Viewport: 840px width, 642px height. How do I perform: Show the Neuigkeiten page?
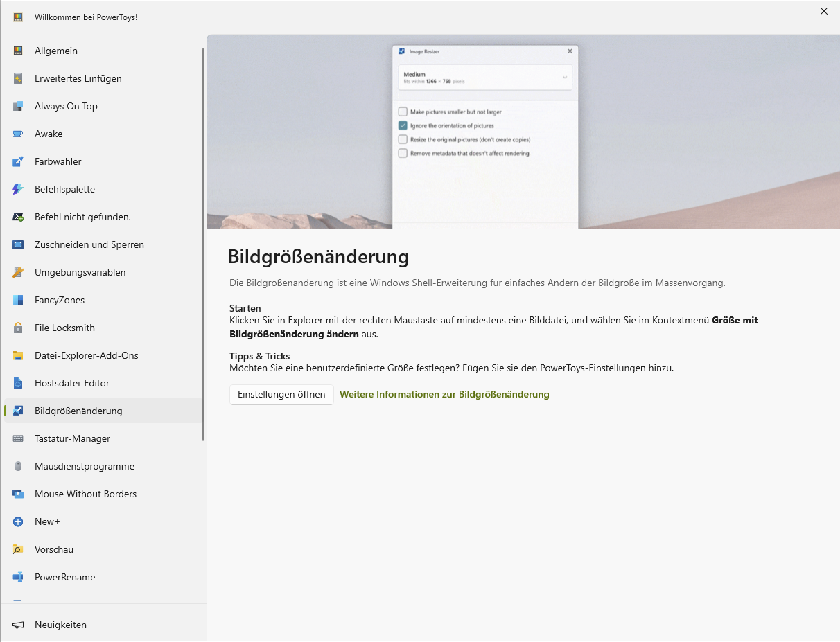103,625
